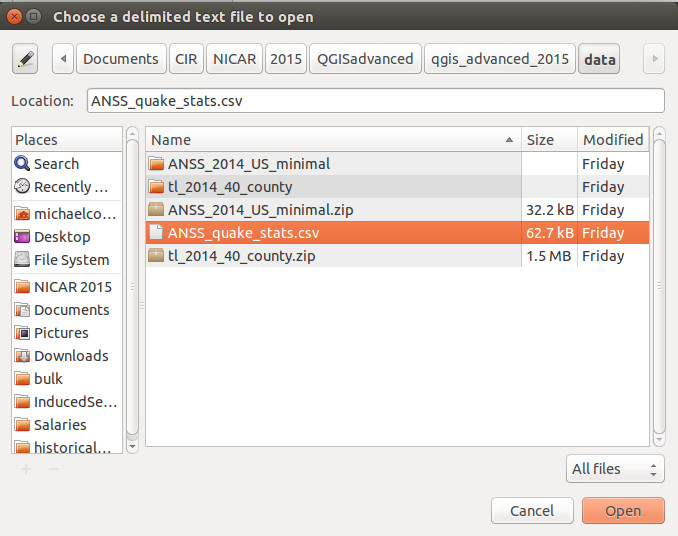
Task: Jump to Documents folder in path bar
Action: click(x=121, y=59)
